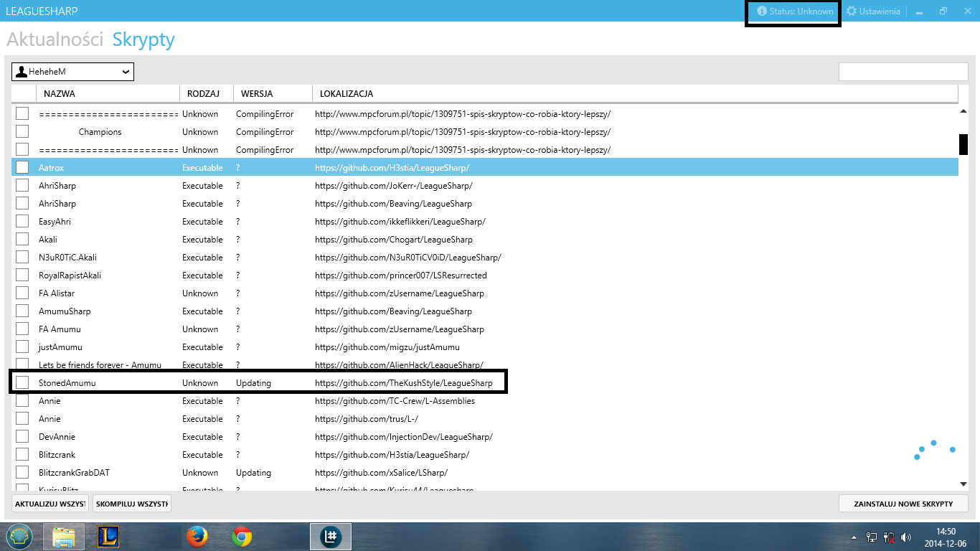Enable the justAmumu script checkbox
The width and height of the screenshot is (980, 551).
click(x=22, y=347)
